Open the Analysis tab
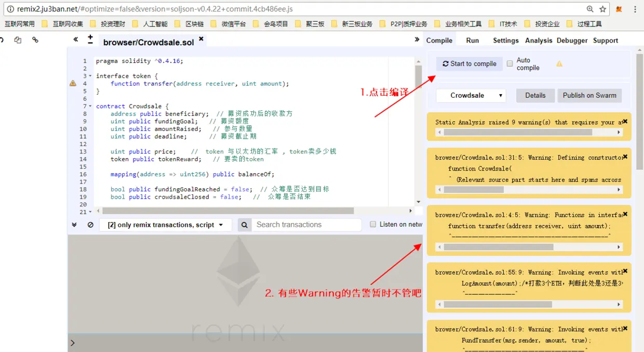Screen dimensions: 644x352 click(x=539, y=40)
